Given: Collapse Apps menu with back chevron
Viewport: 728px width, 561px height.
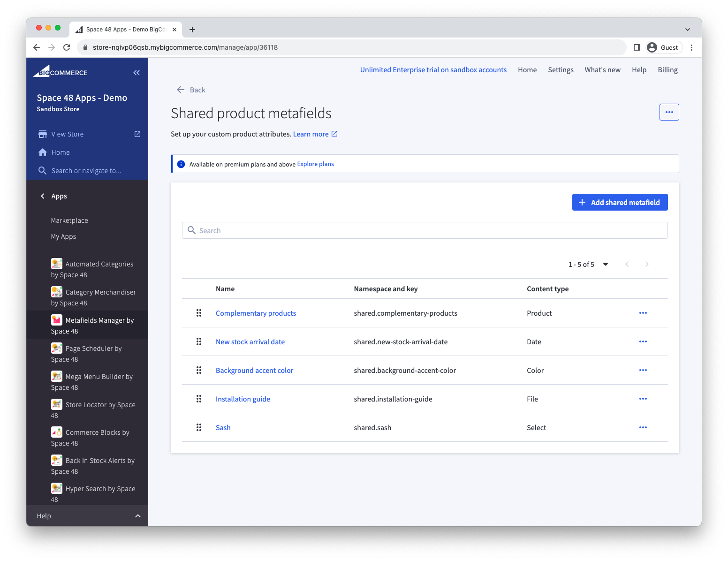Looking at the screenshot, I should [43, 196].
